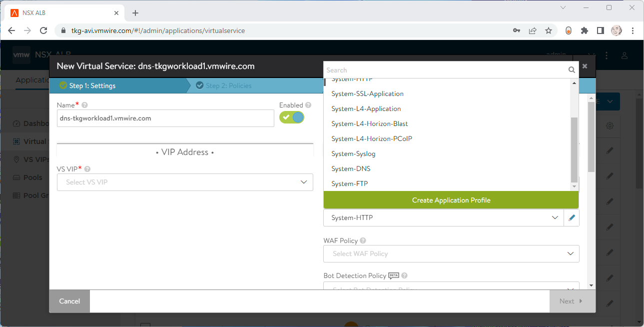Open the browser extensions puzzle icon
Screen dimensions: 644x327
click(584, 30)
